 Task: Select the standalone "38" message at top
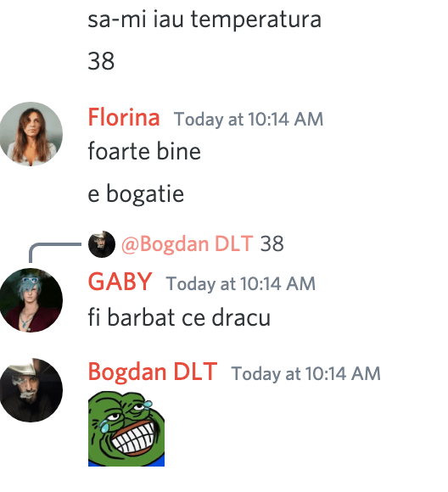point(101,61)
